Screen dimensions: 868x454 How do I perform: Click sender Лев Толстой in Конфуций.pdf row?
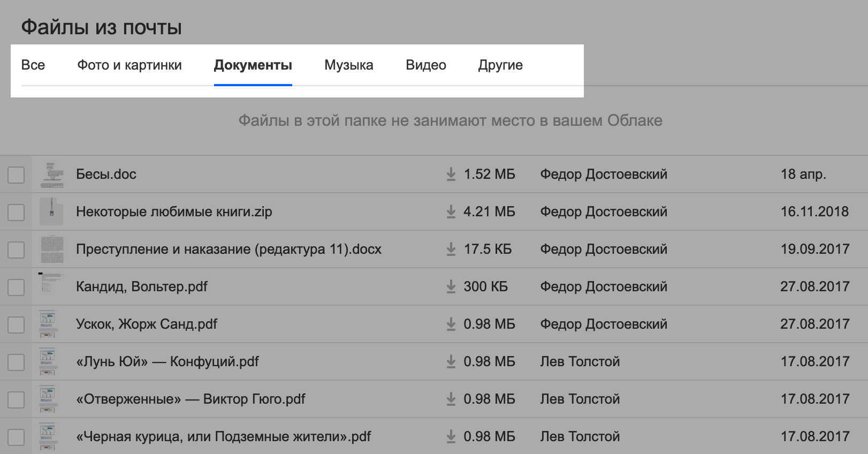(x=580, y=361)
